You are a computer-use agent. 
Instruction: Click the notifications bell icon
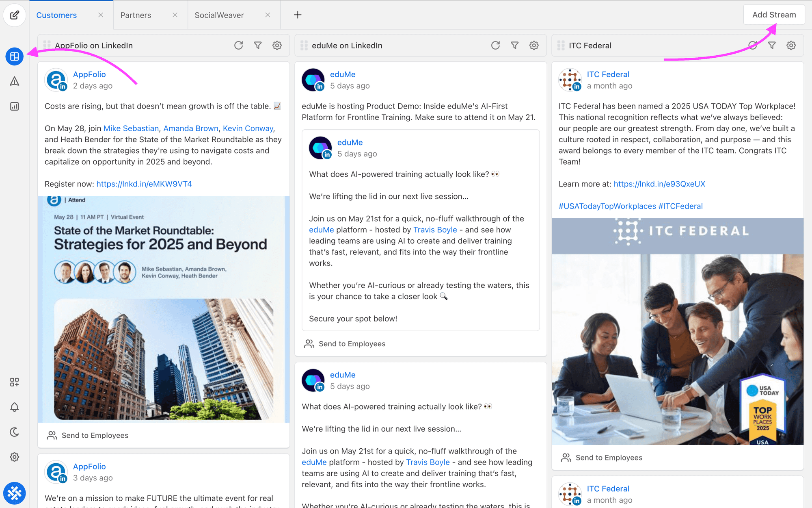[x=15, y=407]
